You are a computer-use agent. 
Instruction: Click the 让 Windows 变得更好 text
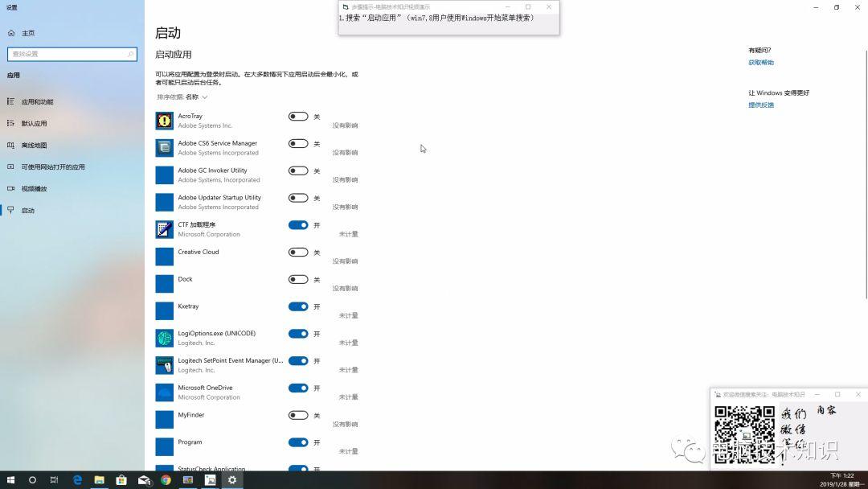779,92
